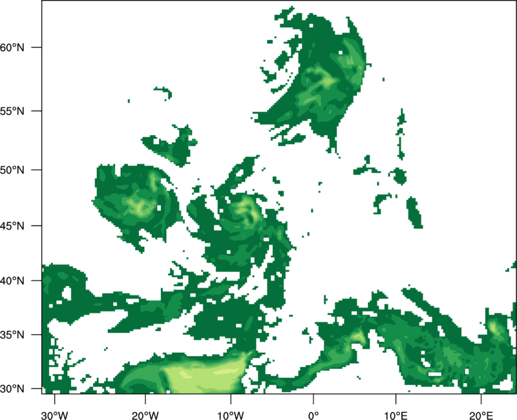517x420 pixels.
Task: Click the 40°N latitude label
Action: tap(12, 280)
